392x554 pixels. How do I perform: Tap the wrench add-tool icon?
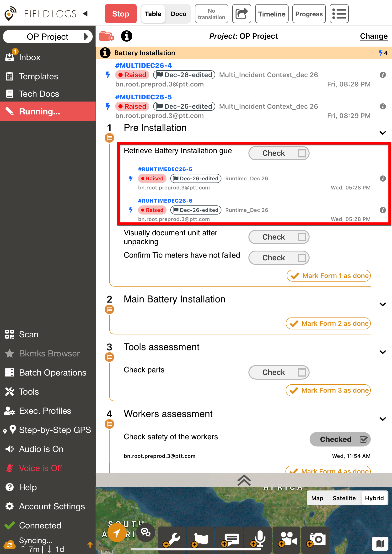coord(172,538)
